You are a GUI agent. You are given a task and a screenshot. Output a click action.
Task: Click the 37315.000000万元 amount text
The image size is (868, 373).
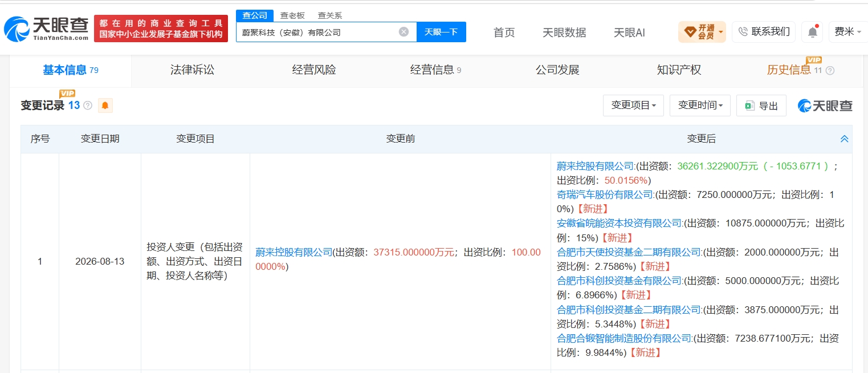414,252
